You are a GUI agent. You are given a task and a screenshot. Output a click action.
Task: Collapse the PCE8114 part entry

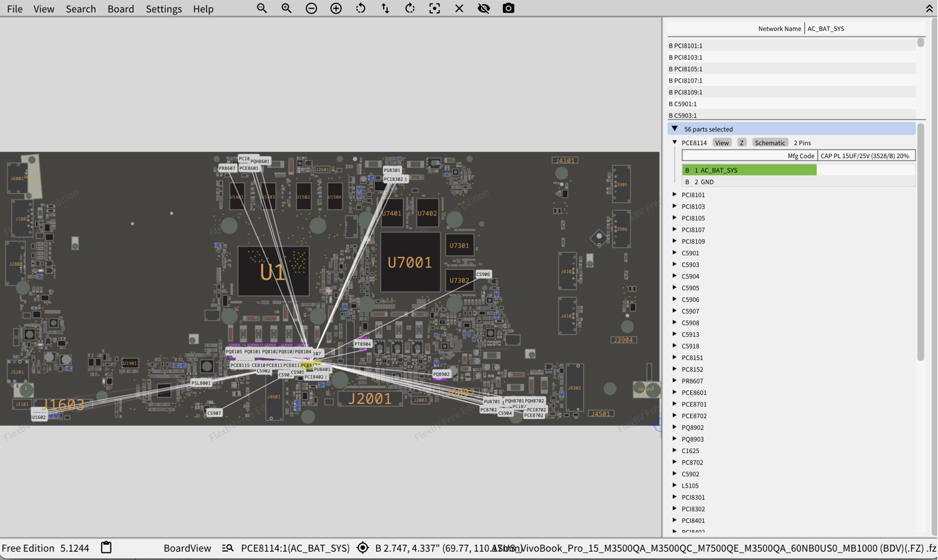(675, 142)
